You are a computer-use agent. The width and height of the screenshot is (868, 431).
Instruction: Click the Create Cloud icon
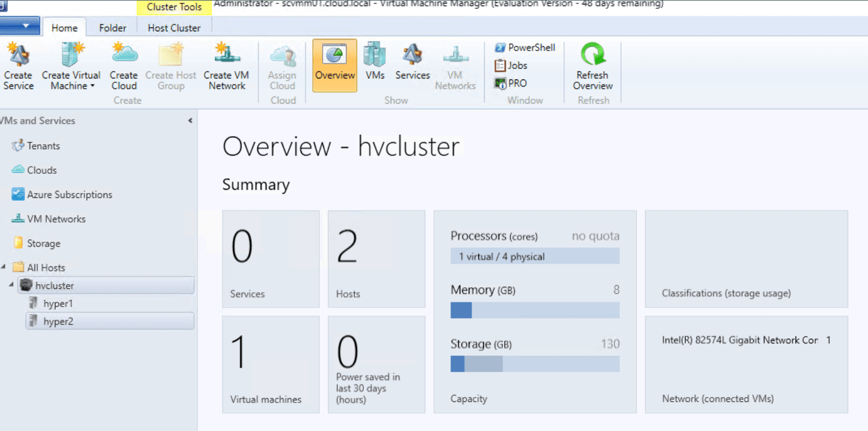point(123,66)
